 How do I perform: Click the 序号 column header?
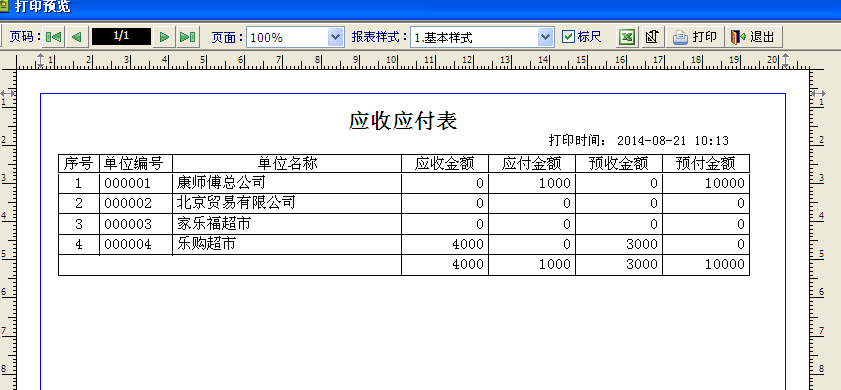[x=79, y=163]
